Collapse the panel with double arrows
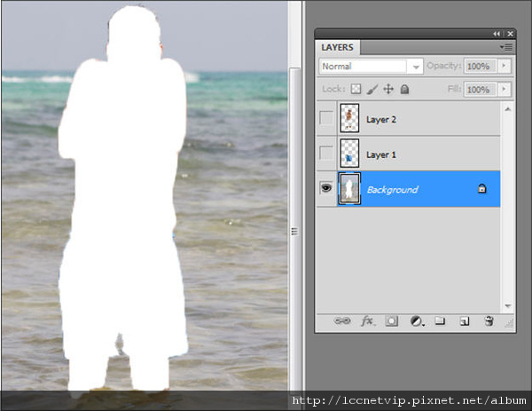The height and width of the screenshot is (411, 532). tap(497, 34)
